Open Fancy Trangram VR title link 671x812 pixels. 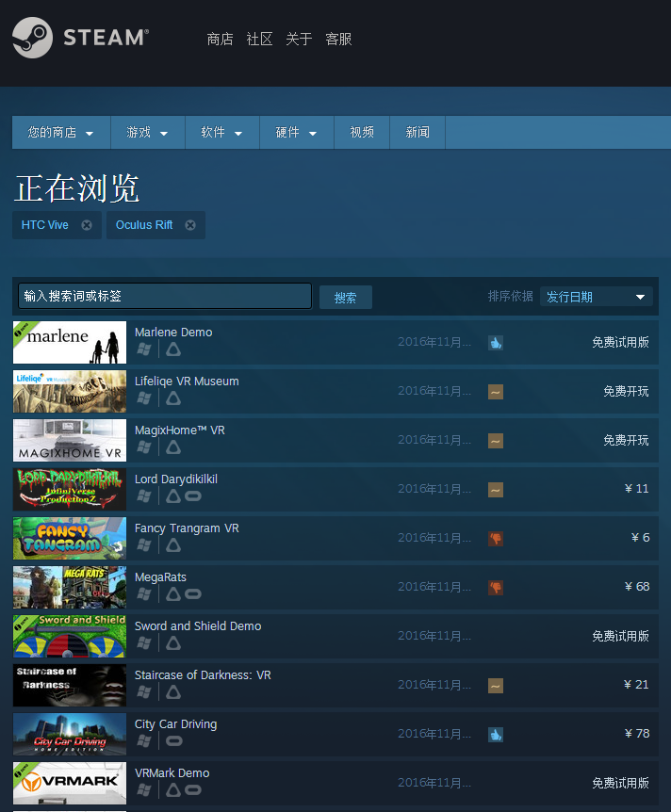[x=187, y=528]
